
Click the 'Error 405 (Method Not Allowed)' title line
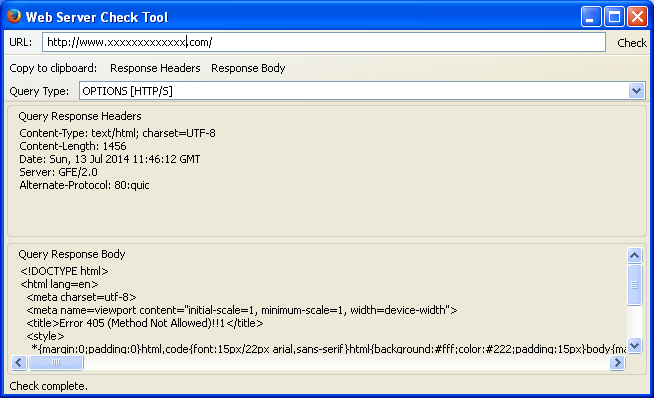coord(145,323)
